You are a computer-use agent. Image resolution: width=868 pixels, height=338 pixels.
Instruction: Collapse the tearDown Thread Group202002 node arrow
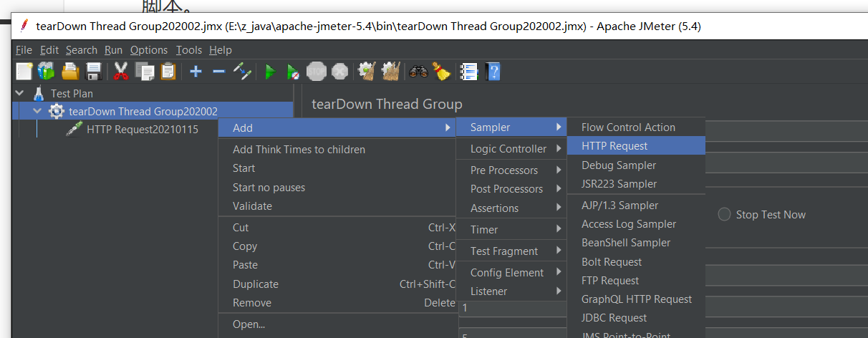click(37, 111)
